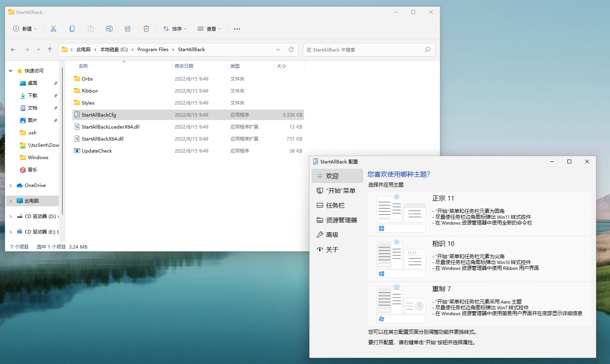Click Program Files in the address breadcrumb

click(153, 50)
